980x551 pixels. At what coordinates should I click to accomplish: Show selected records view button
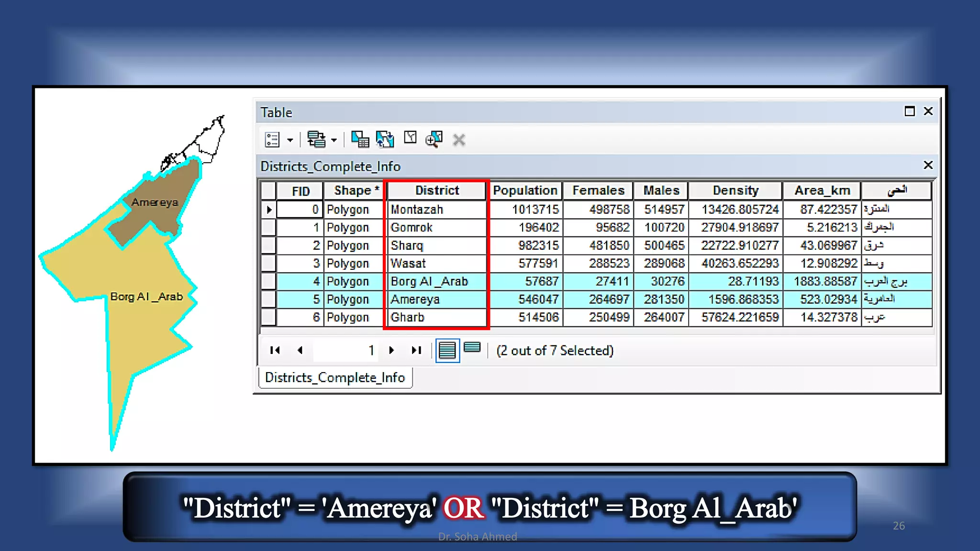point(472,348)
